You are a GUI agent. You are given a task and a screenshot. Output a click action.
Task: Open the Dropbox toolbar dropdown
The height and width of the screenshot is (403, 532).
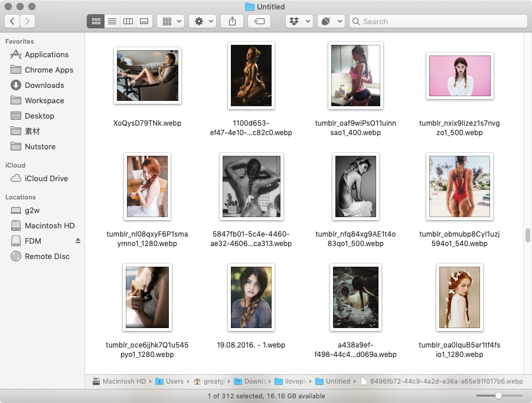299,21
